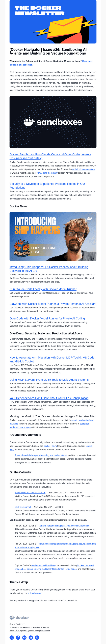
Task: Click the Docker Newsletter header banner
Action: pyautogui.click(x=53, y=22)
